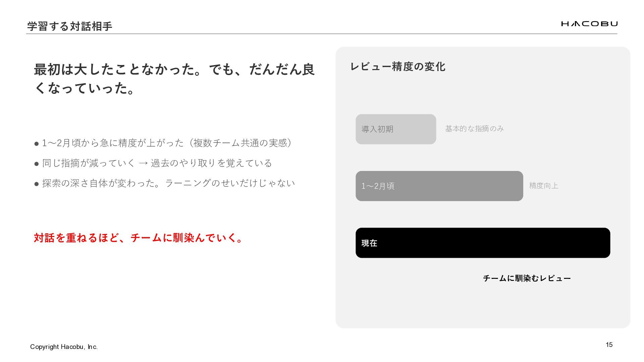Screen dimensions: 644x362
Task: Click the black 現在 bar
Action: tap(483, 243)
